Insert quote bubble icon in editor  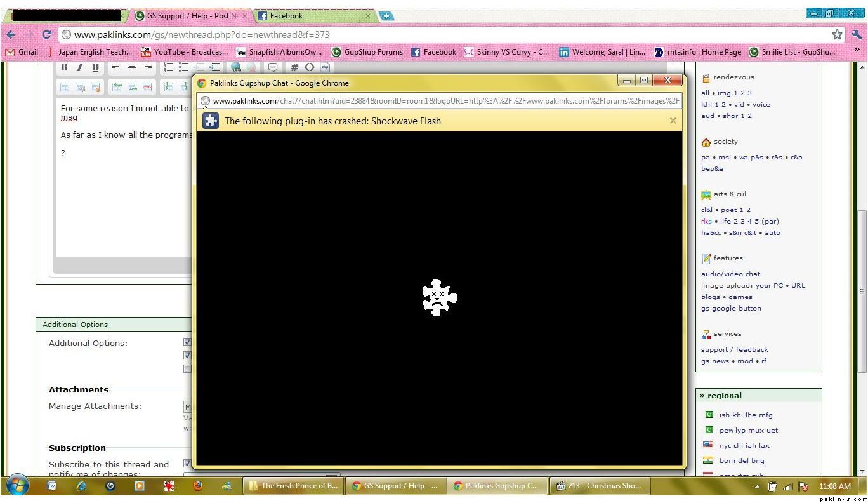pyautogui.click(x=273, y=67)
